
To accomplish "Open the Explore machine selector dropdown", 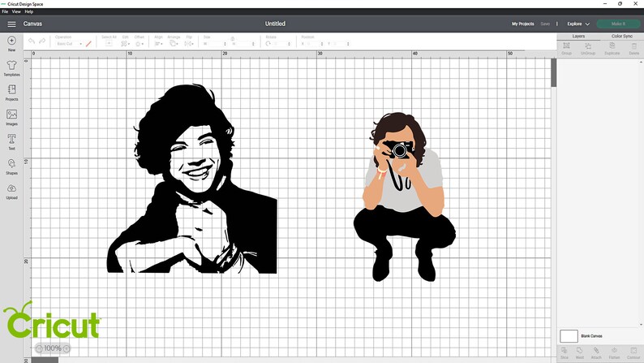I will click(578, 24).
